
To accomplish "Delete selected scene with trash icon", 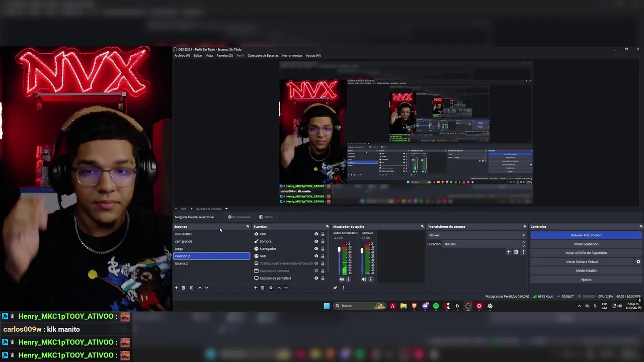I will [x=183, y=288].
